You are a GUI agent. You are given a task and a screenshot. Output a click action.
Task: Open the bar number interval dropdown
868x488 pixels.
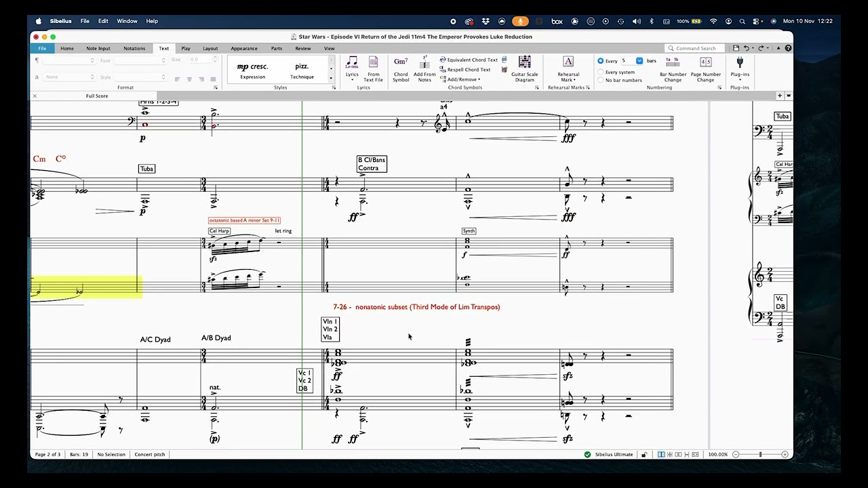(x=639, y=61)
